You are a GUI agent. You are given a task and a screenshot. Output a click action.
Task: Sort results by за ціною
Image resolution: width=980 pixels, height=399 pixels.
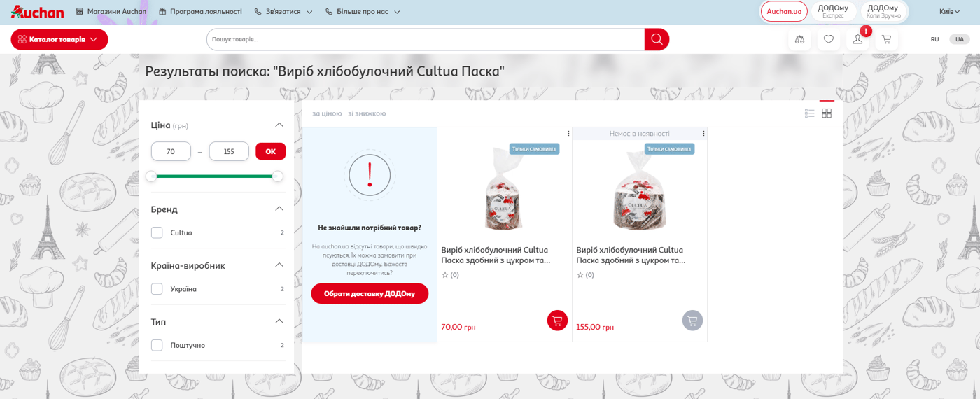[327, 113]
